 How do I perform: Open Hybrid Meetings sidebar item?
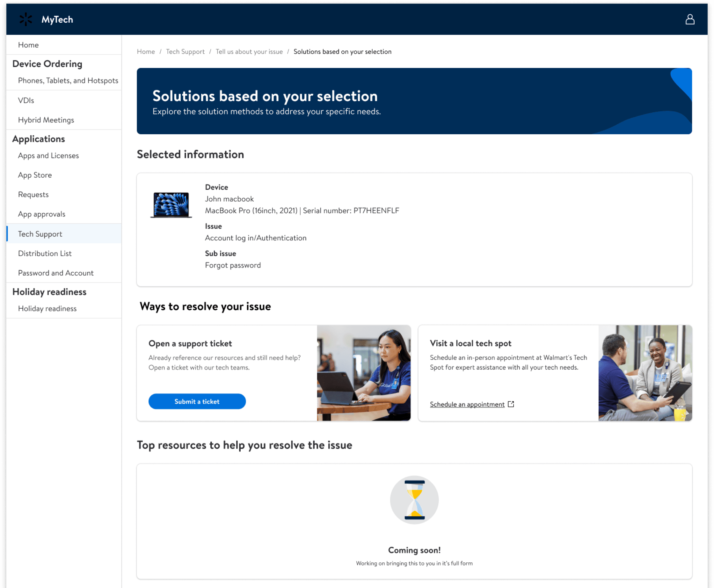[x=46, y=120]
